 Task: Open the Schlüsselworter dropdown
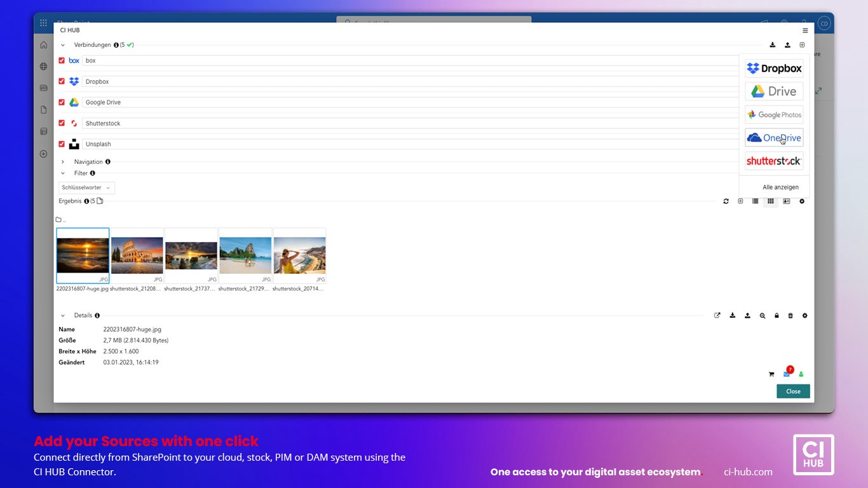pyautogui.click(x=86, y=187)
